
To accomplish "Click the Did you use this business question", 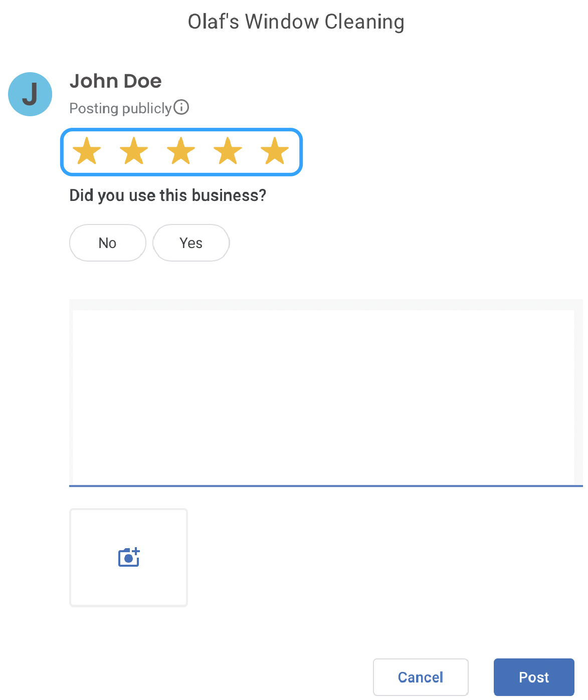I will pyautogui.click(x=168, y=195).
